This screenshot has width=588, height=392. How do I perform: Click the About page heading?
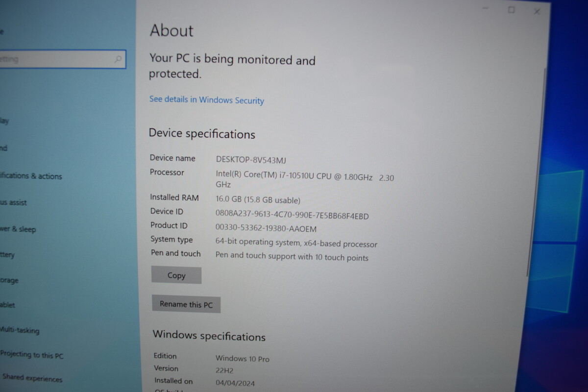(171, 30)
